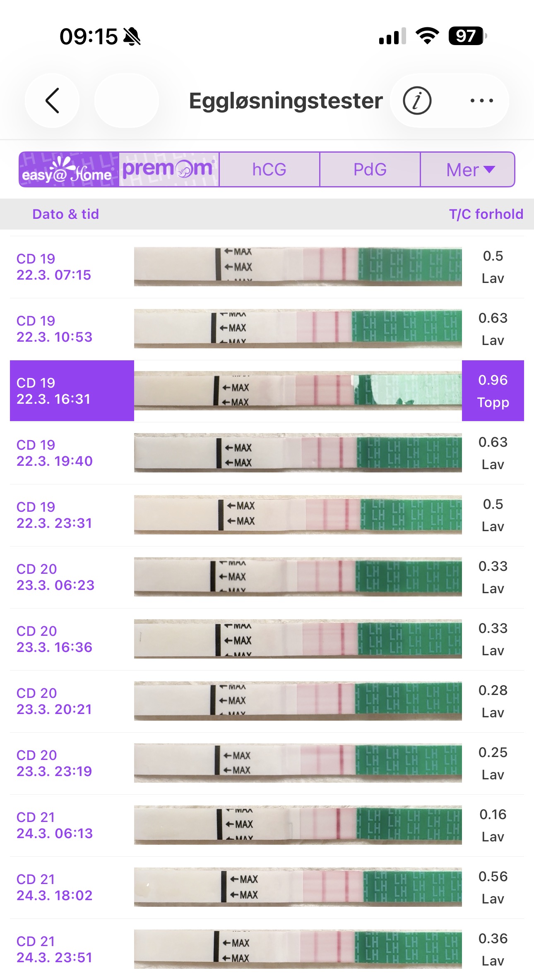Select the Easy@Home brand tab
The image size is (534, 980).
pos(69,170)
